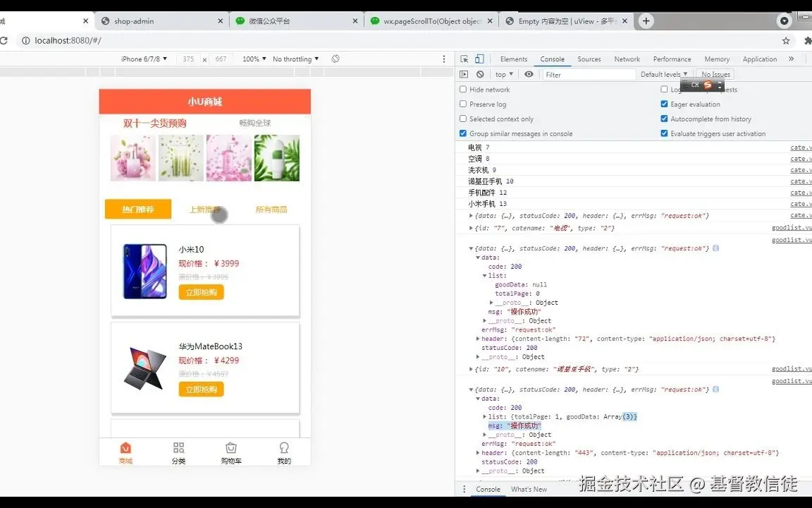Open the 我的 profile tab icon
This screenshot has width=812, height=508.
click(284, 448)
